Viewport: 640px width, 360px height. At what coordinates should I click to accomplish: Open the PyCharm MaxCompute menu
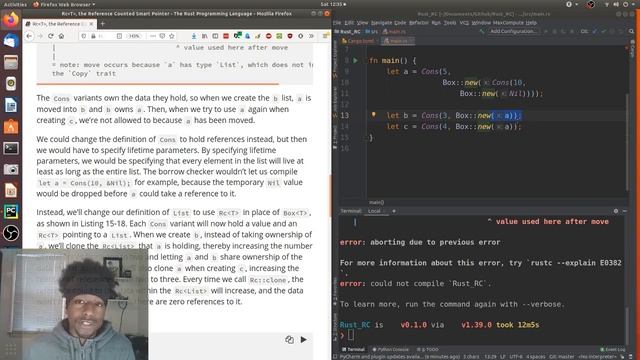point(508,23)
